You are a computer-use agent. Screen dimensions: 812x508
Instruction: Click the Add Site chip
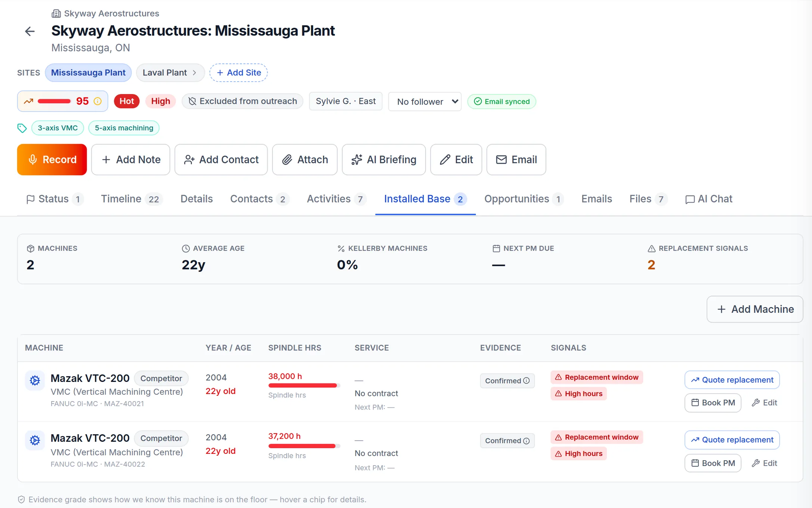click(238, 73)
